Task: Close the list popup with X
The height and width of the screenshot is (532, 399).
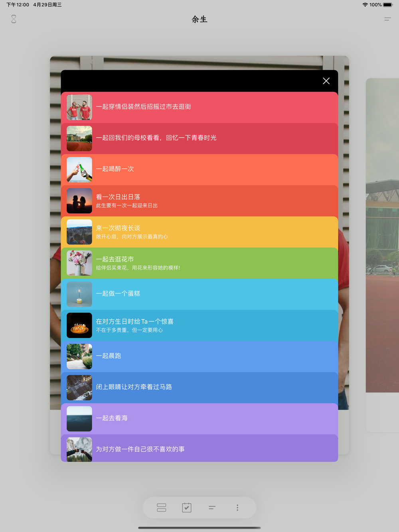Action: pyautogui.click(x=326, y=81)
